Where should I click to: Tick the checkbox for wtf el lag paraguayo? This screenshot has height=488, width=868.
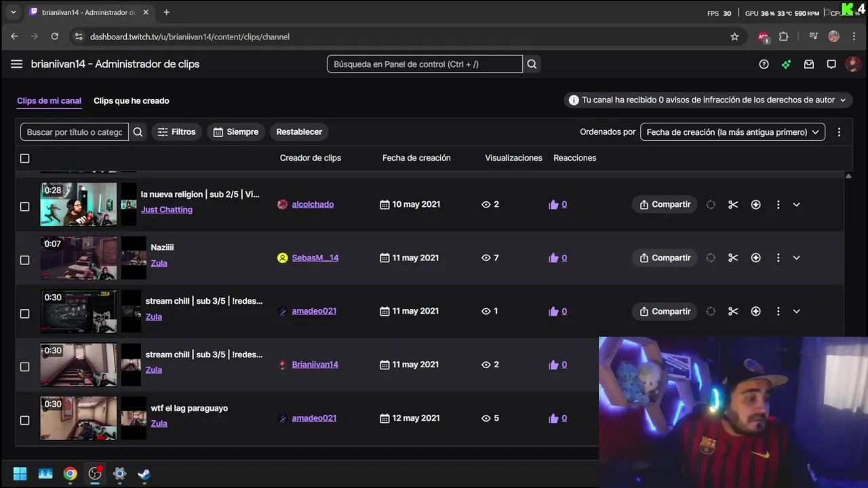[x=25, y=420]
